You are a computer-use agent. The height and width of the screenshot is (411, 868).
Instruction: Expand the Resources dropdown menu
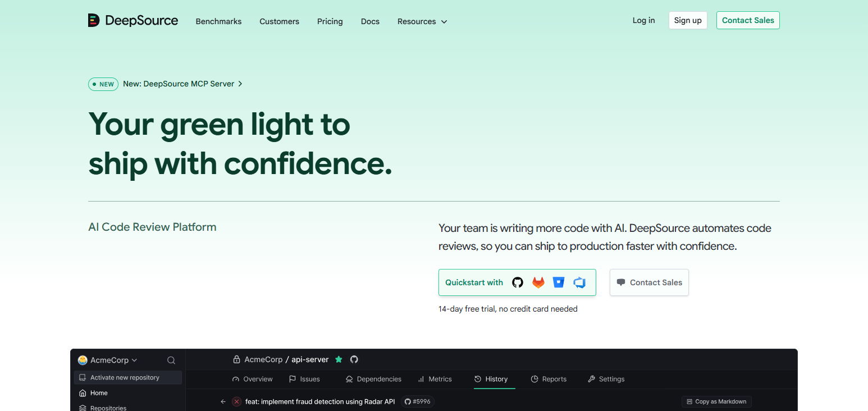422,21
